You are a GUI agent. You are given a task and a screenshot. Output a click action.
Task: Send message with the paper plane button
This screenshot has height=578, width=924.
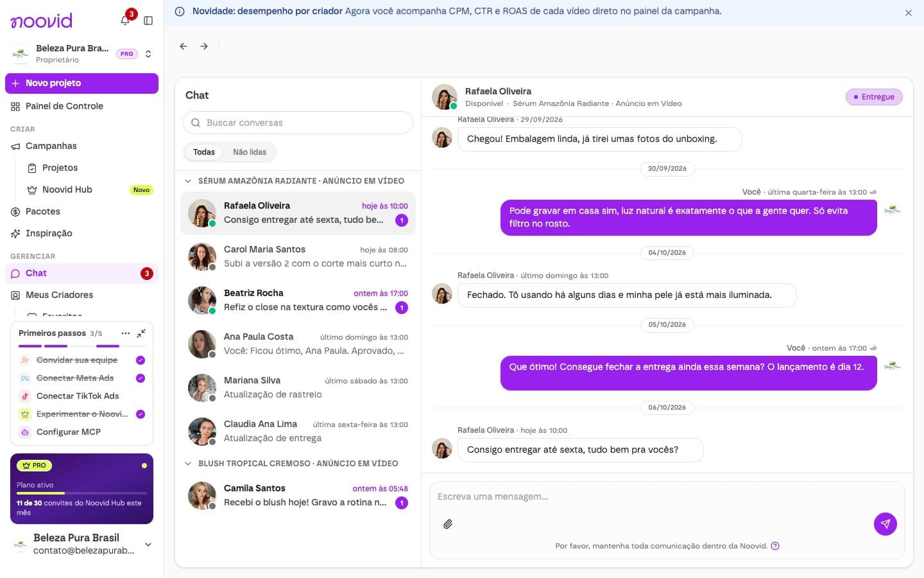coord(886,524)
